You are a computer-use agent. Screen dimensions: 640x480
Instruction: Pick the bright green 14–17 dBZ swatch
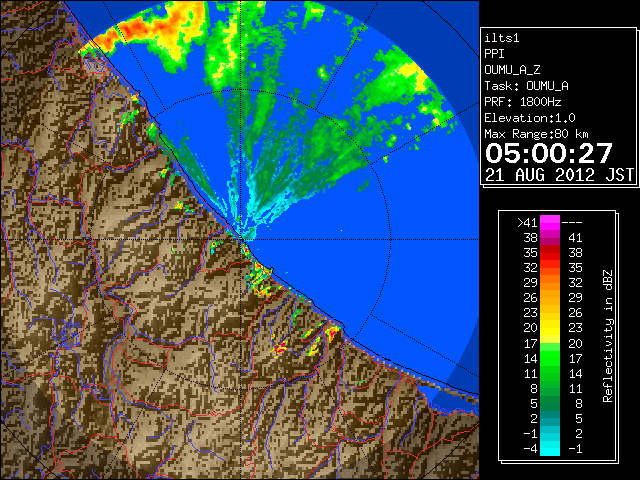pyautogui.click(x=550, y=358)
